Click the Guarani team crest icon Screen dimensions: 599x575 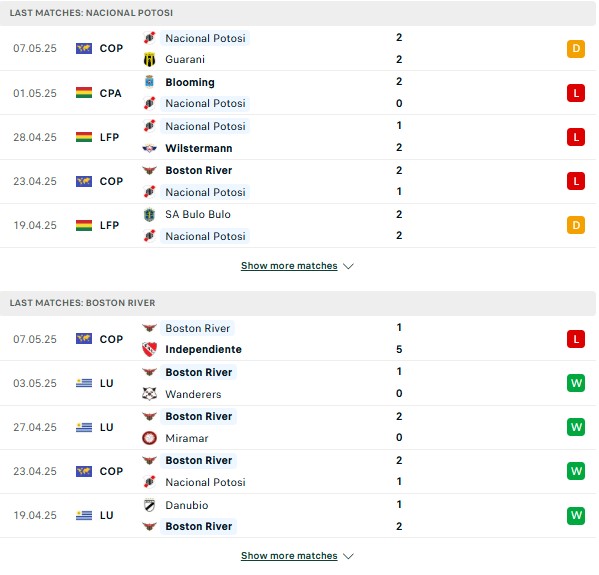[149, 60]
